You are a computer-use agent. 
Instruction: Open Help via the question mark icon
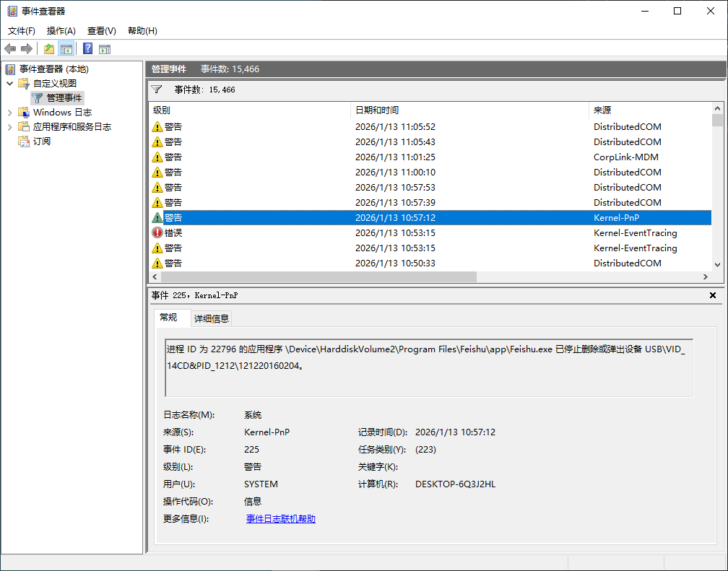87,48
